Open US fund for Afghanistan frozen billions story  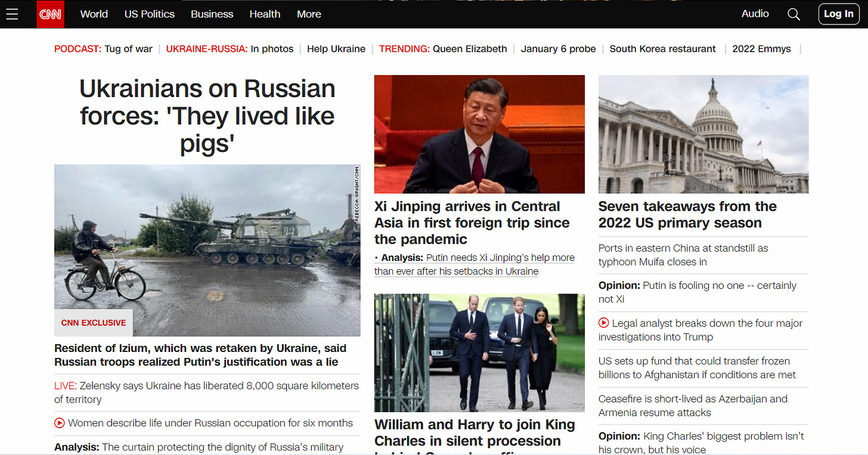coord(697,368)
